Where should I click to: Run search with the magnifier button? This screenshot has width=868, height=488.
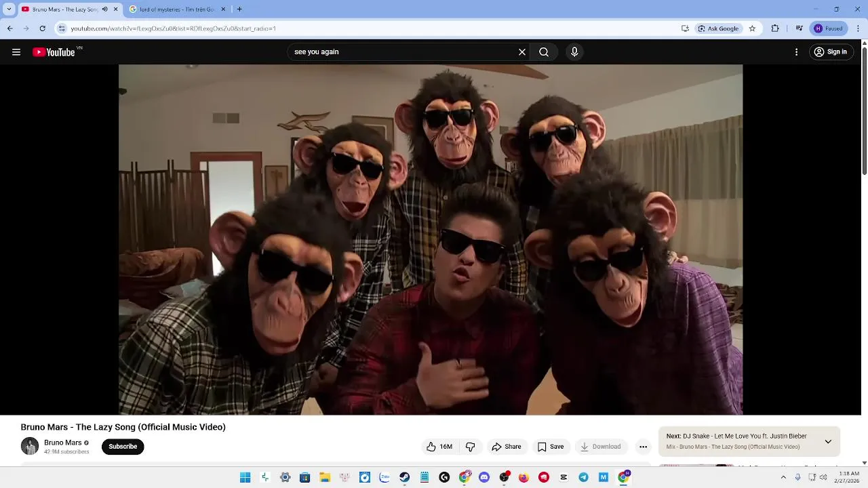click(544, 52)
